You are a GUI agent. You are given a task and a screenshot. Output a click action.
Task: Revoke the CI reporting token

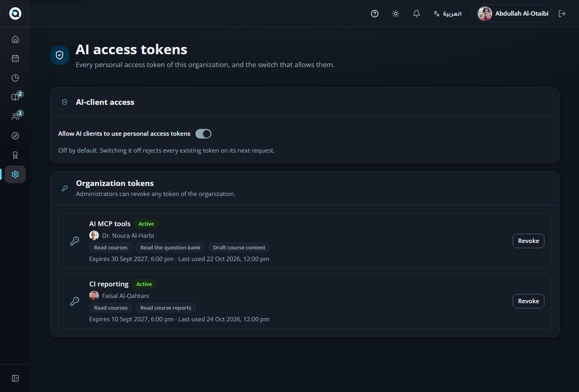[528, 301]
